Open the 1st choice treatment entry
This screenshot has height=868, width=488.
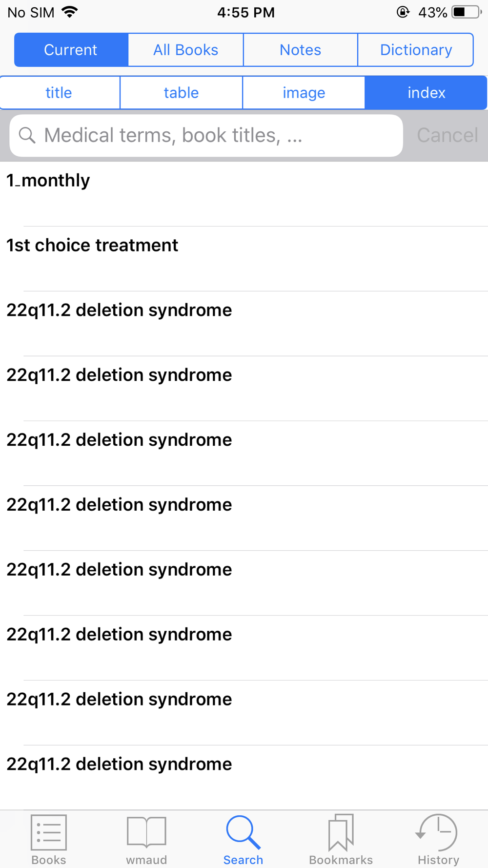244,259
